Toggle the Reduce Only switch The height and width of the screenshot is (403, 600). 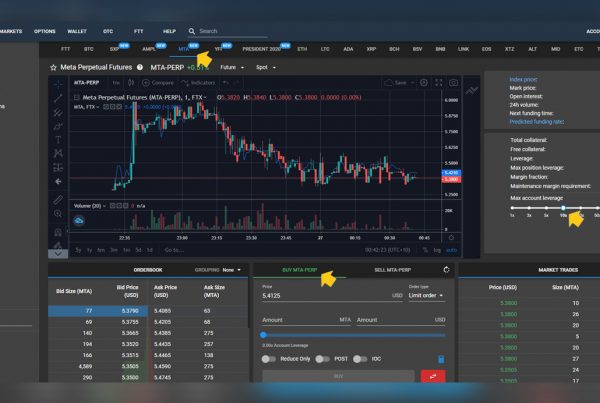[x=268, y=359]
